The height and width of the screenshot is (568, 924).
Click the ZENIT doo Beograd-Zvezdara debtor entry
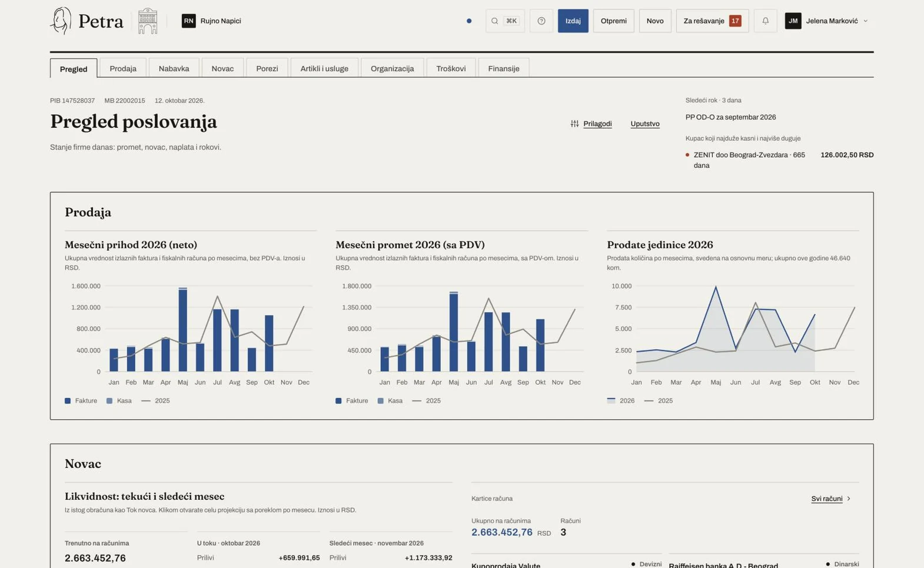tap(749, 160)
